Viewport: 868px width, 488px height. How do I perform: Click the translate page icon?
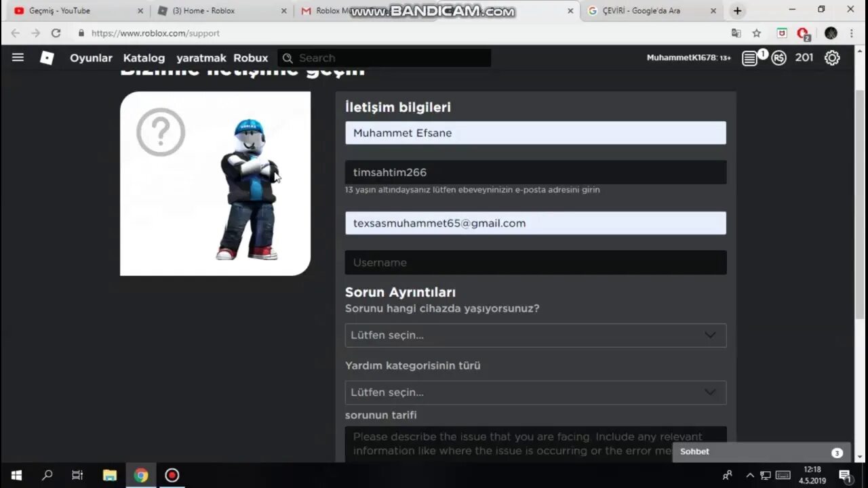pyautogui.click(x=736, y=33)
